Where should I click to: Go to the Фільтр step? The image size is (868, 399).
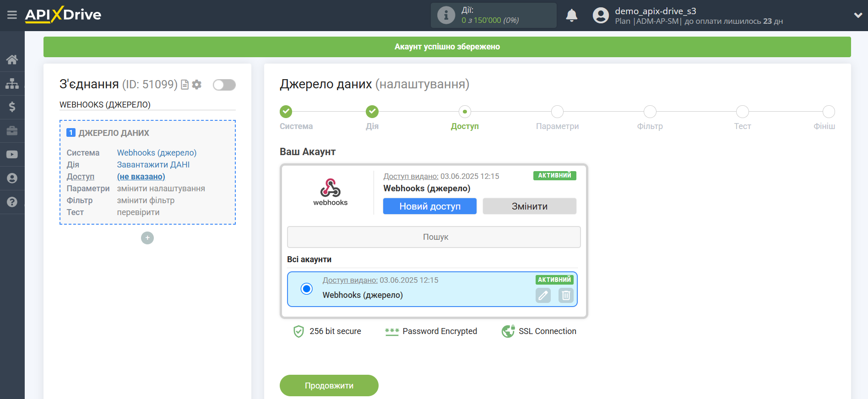[650, 111]
